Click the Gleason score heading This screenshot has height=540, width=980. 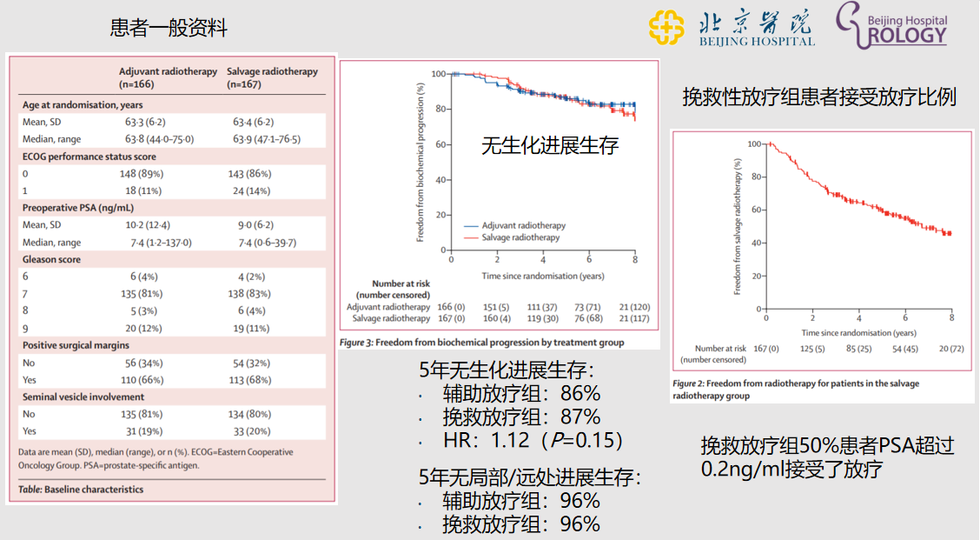coord(51,259)
